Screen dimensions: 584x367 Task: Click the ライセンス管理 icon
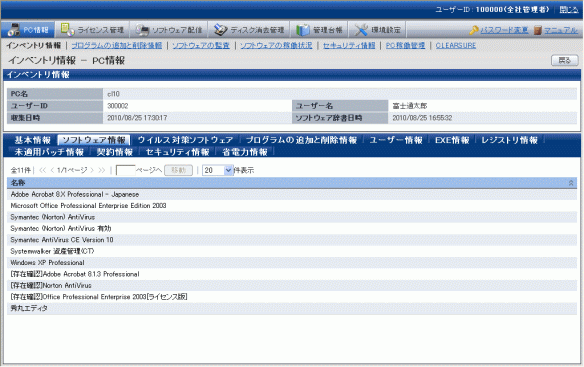pyautogui.click(x=67, y=29)
